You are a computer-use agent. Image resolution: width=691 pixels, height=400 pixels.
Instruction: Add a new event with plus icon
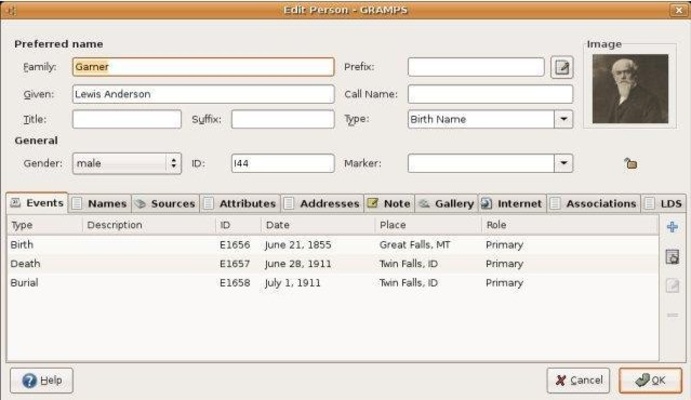pos(672,228)
